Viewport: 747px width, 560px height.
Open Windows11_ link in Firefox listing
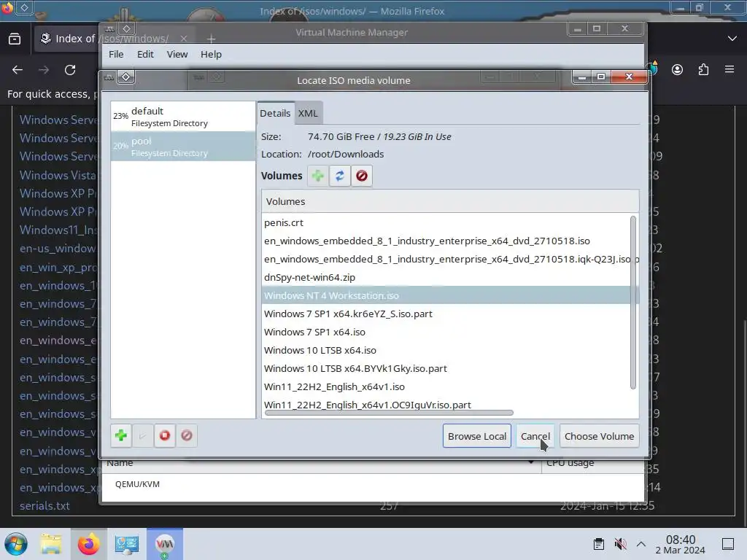(58, 230)
